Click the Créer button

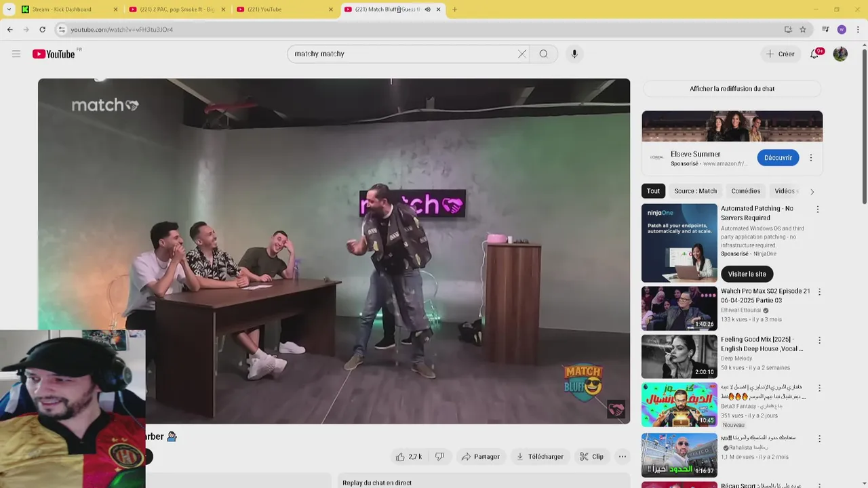coord(780,54)
